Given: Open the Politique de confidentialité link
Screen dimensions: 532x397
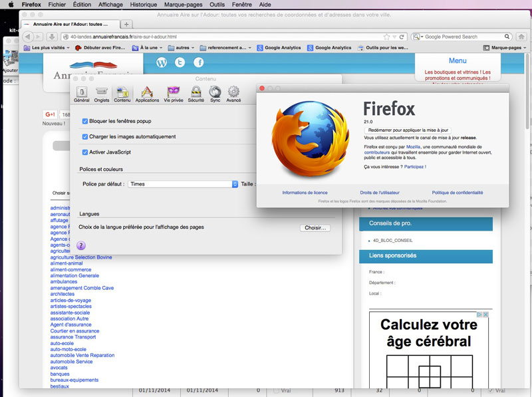Looking at the screenshot, I should 458,193.
